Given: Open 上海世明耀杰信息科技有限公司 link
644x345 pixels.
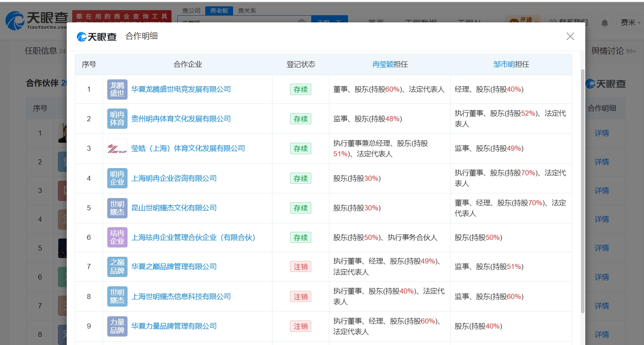Looking at the screenshot, I should [181, 296].
